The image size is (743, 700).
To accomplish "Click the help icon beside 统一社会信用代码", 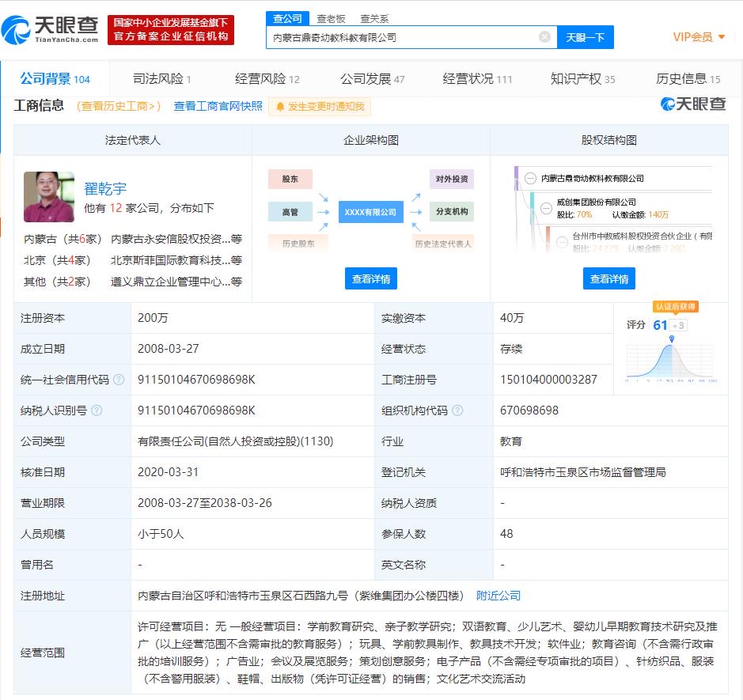I will 119,380.
